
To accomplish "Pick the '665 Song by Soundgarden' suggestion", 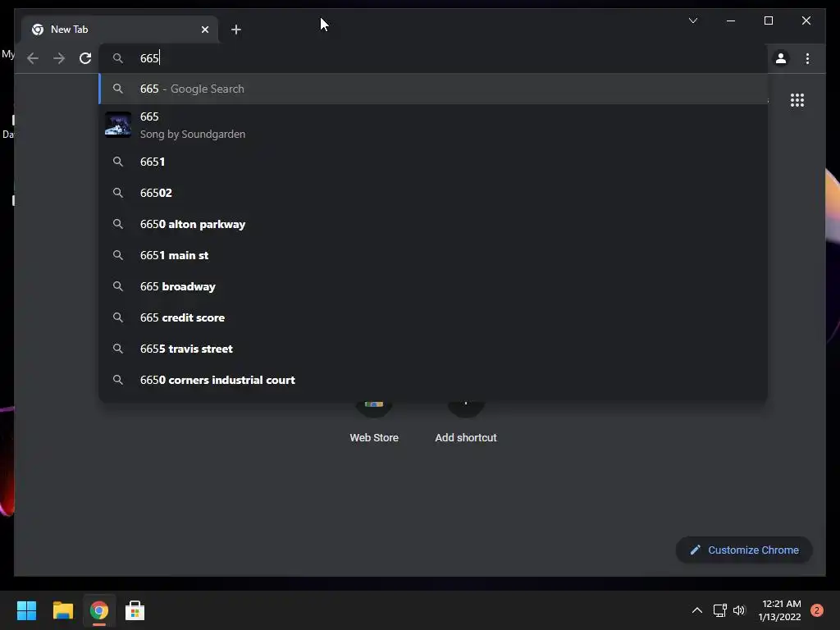I will (x=433, y=126).
